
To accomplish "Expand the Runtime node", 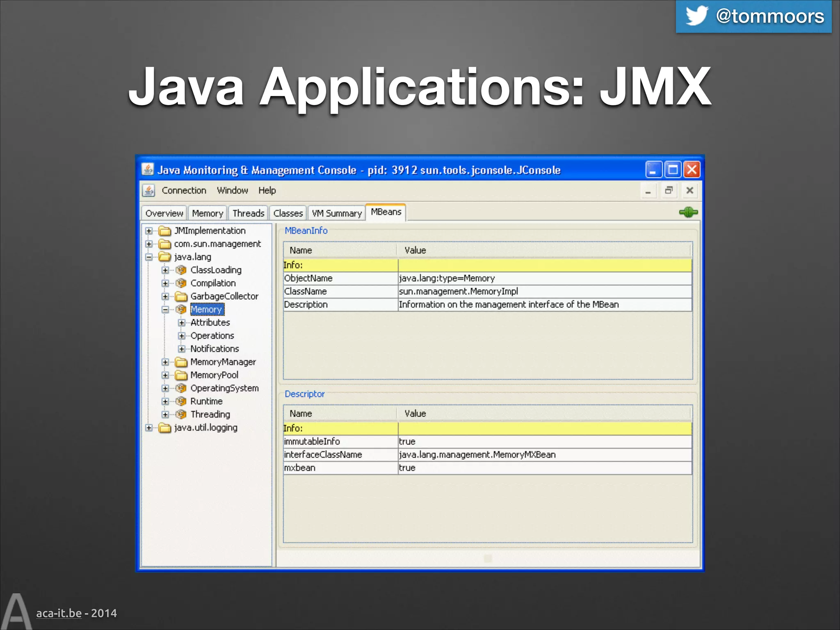I will (x=165, y=402).
